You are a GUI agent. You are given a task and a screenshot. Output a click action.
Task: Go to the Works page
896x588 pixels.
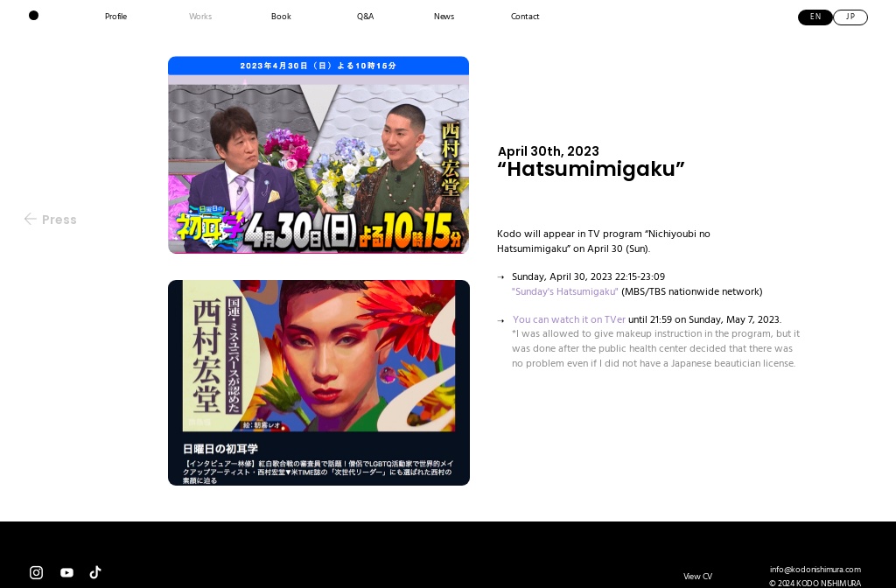click(200, 17)
